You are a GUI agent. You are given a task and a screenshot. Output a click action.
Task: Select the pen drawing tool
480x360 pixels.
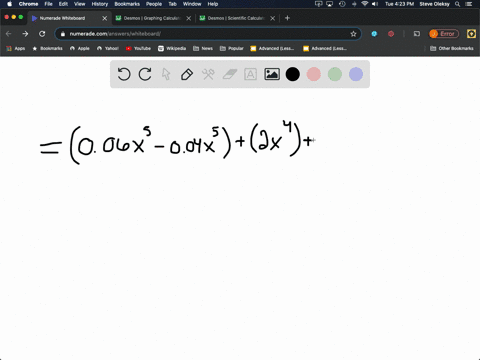[187, 74]
